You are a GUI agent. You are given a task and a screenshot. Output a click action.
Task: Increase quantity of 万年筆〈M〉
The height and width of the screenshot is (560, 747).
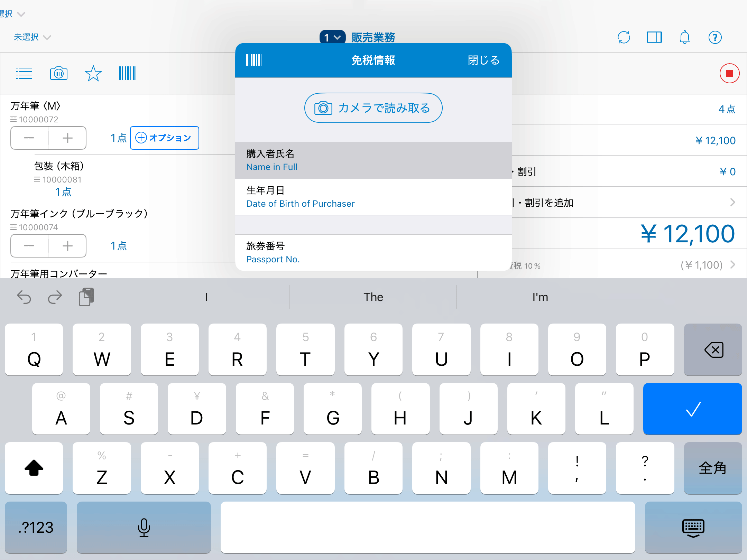[67, 138]
